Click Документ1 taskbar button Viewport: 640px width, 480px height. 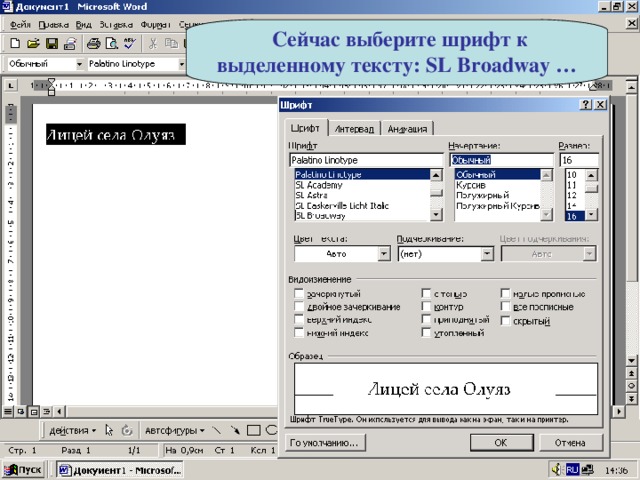tap(120, 470)
